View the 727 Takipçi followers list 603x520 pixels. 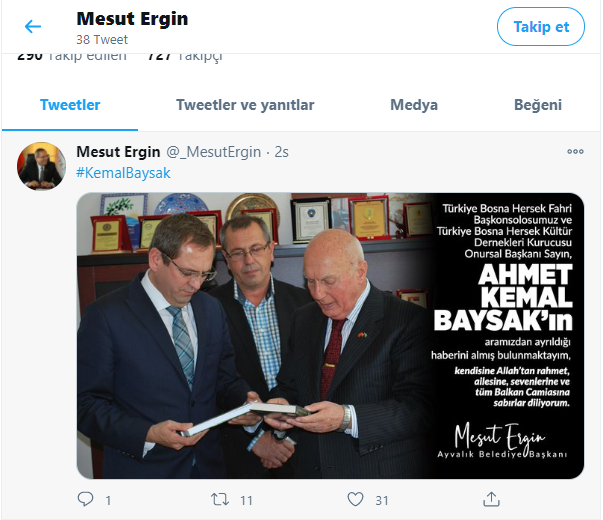pos(185,57)
